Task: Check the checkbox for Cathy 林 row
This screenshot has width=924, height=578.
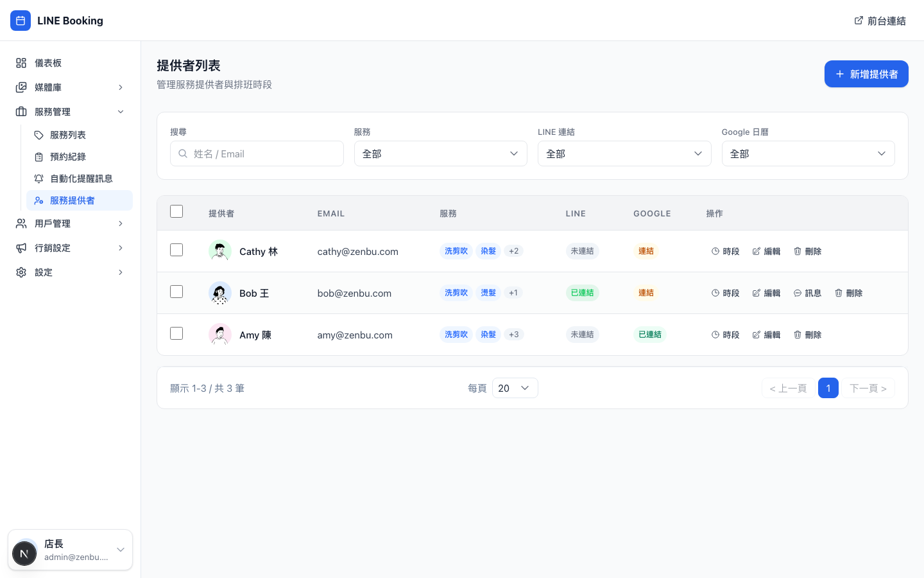Action: point(176,250)
